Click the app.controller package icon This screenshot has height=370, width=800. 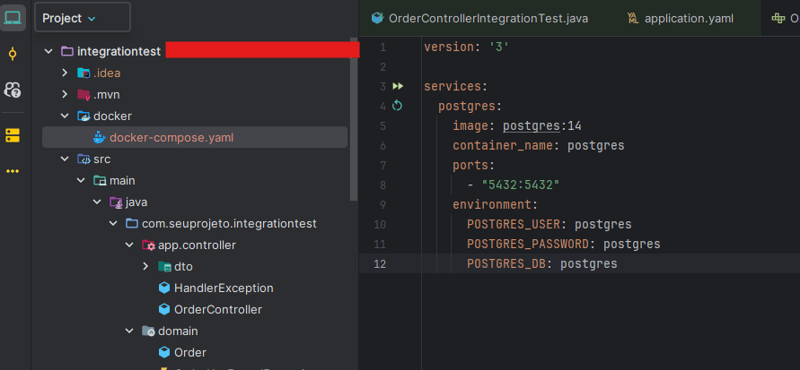148,245
